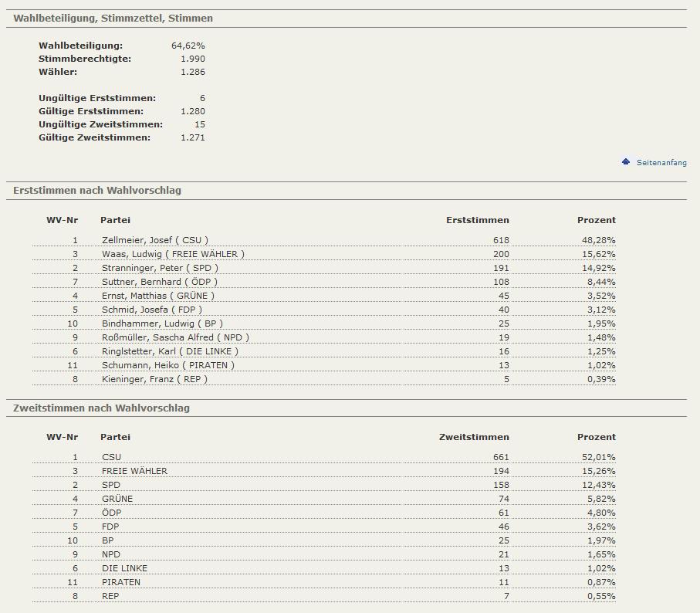Image resolution: width=700 pixels, height=613 pixels.
Task: Click the 'Ungültige Erststimmen:' label
Action: tap(97, 98)
